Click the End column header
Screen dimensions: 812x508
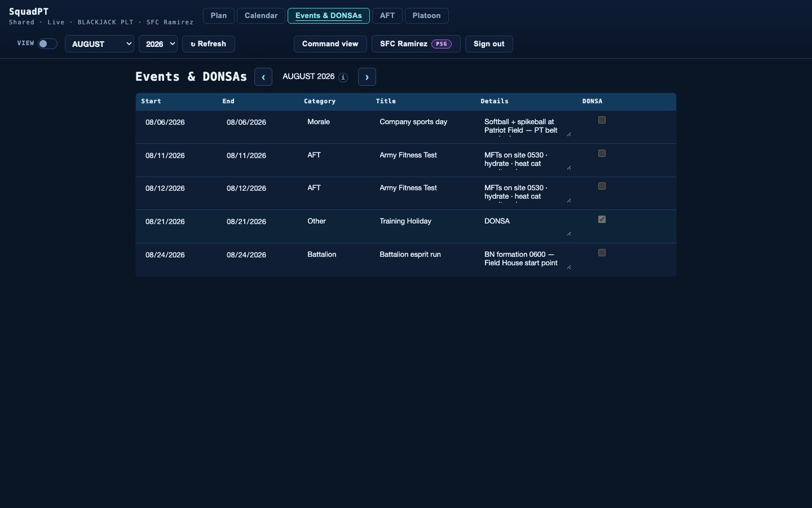click(228, 102)
